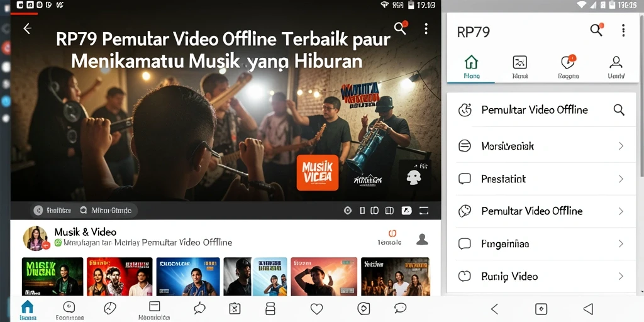Click the two-column layout icon in player controls
The height and width of the screenshot is (322, 644).
[x=375, y=211]
